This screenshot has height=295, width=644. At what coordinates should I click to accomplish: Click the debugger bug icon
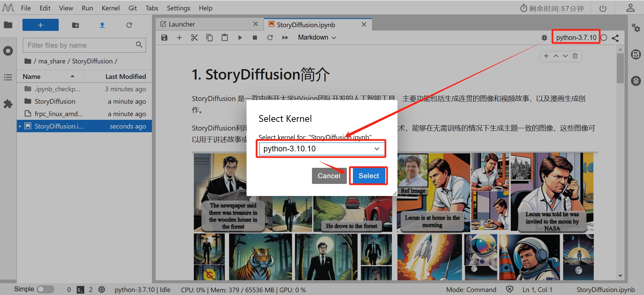(x=544, y=38)
